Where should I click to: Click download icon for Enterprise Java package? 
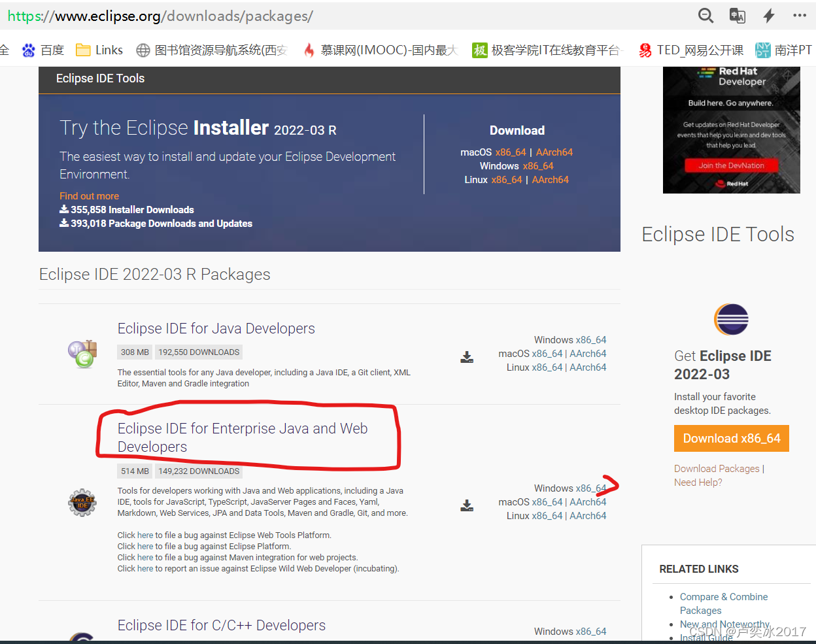coord(467,505)
